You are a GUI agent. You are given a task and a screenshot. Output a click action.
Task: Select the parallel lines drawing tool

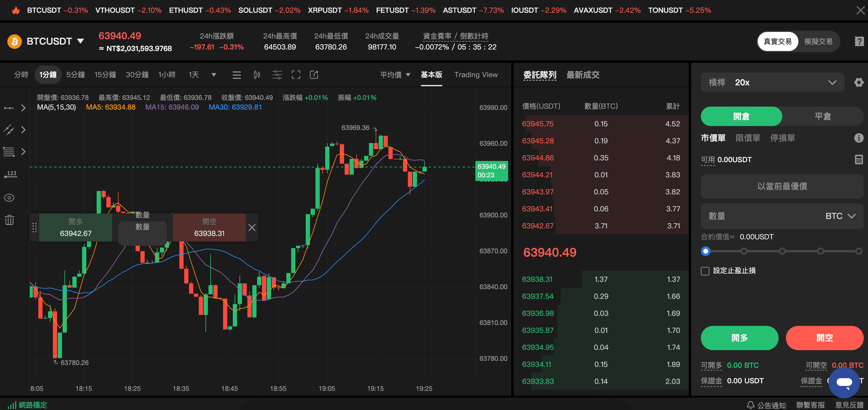(9, 152)
